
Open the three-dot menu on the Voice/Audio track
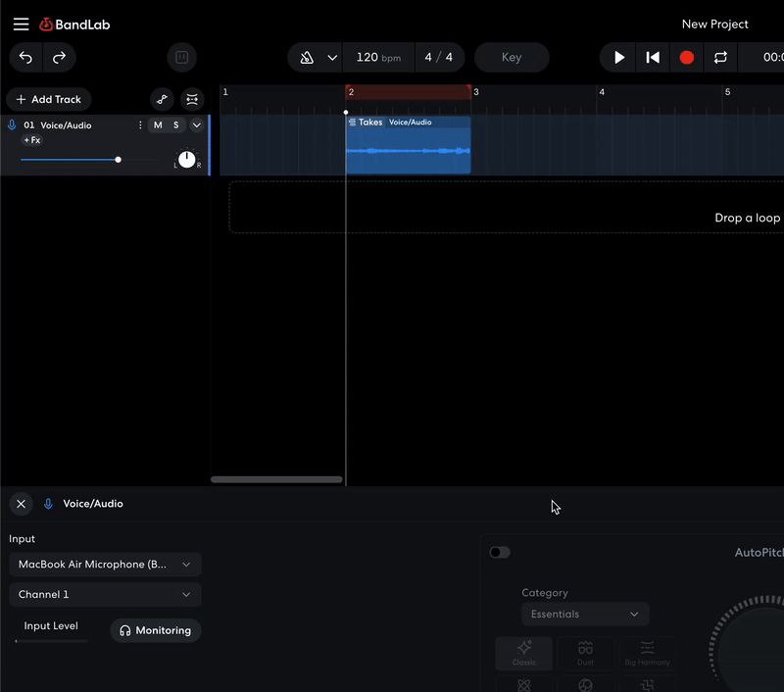coord(140,125)
